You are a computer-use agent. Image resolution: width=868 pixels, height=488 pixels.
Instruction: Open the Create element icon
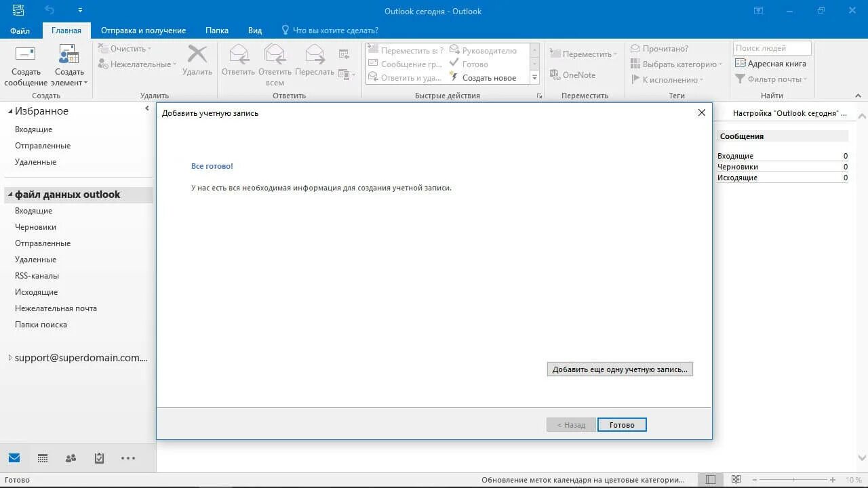pos(69,54)
